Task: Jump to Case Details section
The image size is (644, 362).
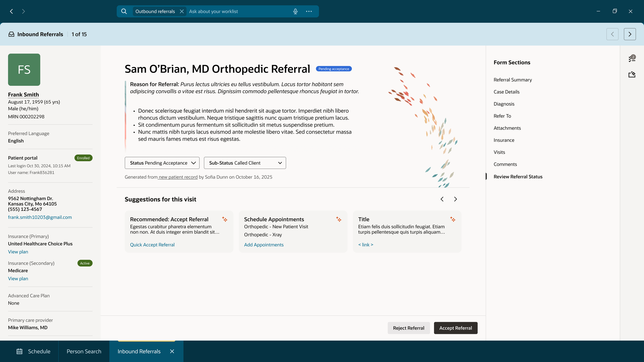Action: 506,92
